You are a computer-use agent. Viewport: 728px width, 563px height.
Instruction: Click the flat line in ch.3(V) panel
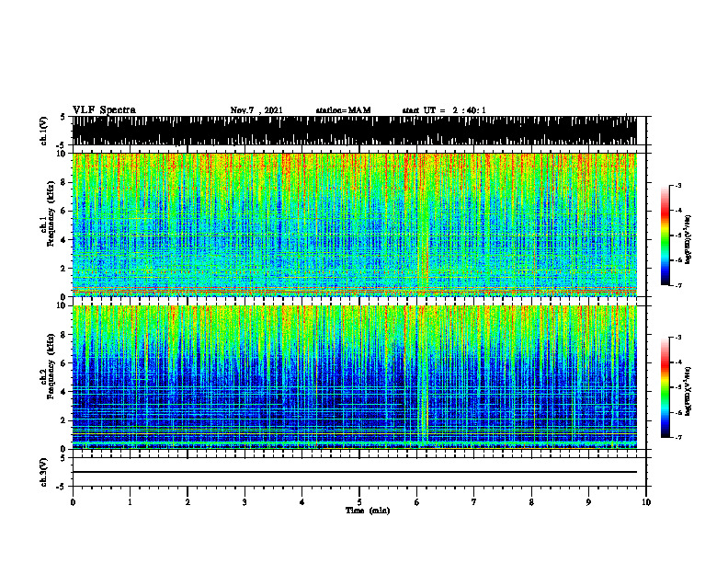point(354,472)
